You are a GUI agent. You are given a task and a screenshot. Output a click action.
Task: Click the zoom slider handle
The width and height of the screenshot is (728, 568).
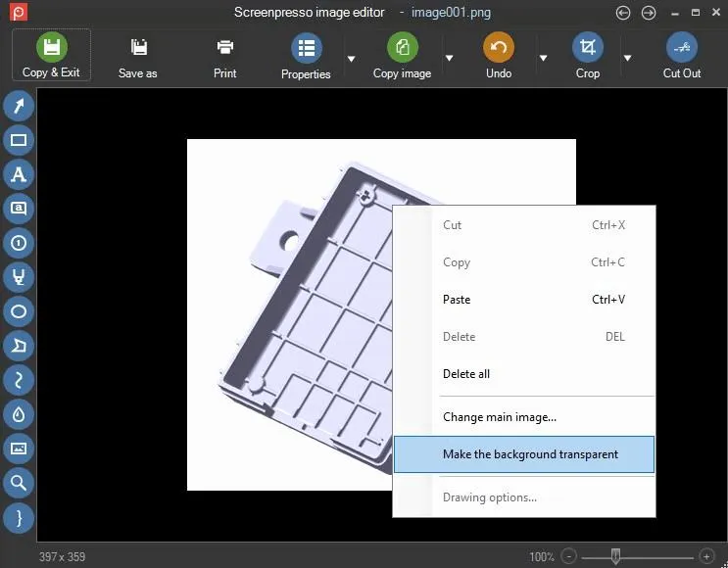tap(615, 556)
